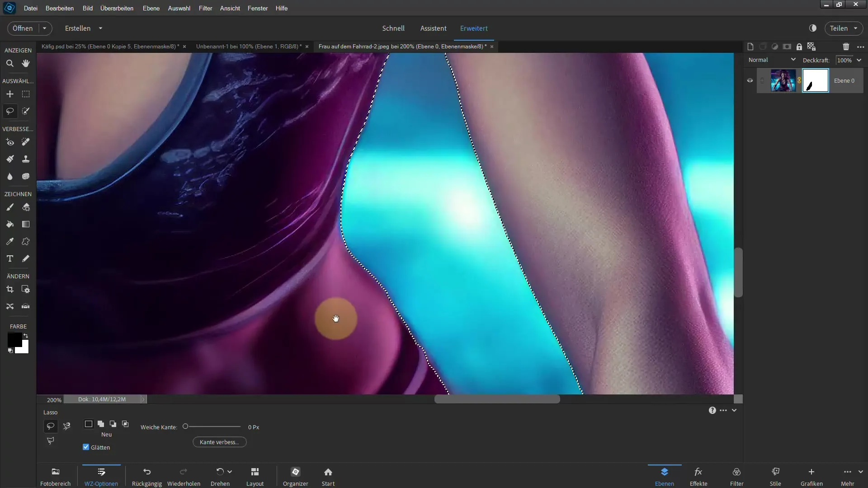868x488 pixels.
Task: Click the Kante verbess... button
Action: (x=219, y=442)
